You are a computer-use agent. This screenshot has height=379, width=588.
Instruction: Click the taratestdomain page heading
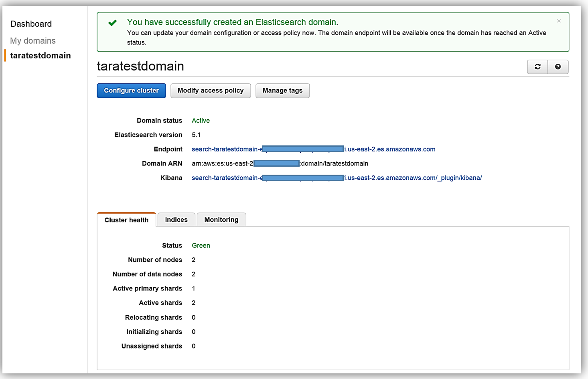point(140,66)
